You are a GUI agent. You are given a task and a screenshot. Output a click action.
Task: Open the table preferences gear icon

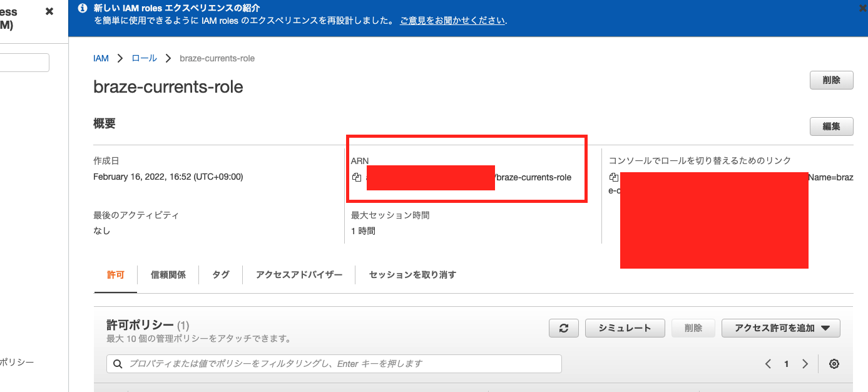[x=834, y=364]
